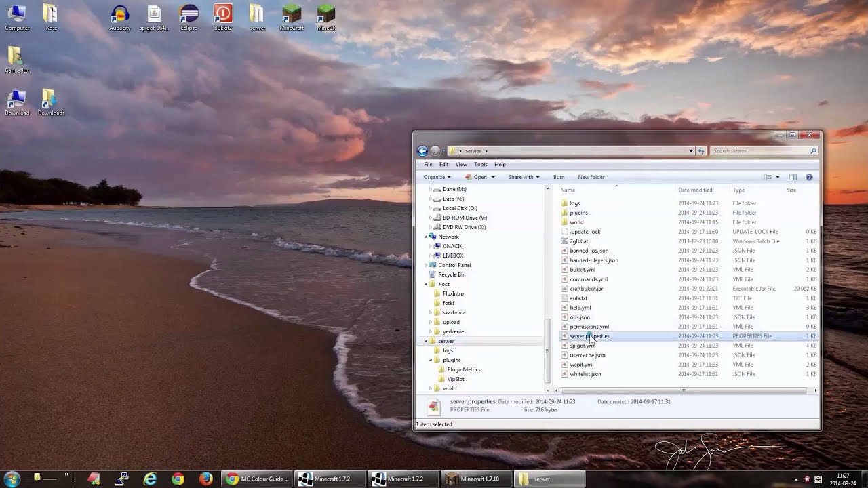Click the Explorer Back navigation arrow
Image resolution: width=868 pixels, height=488 pixels.
click(422, 151)
